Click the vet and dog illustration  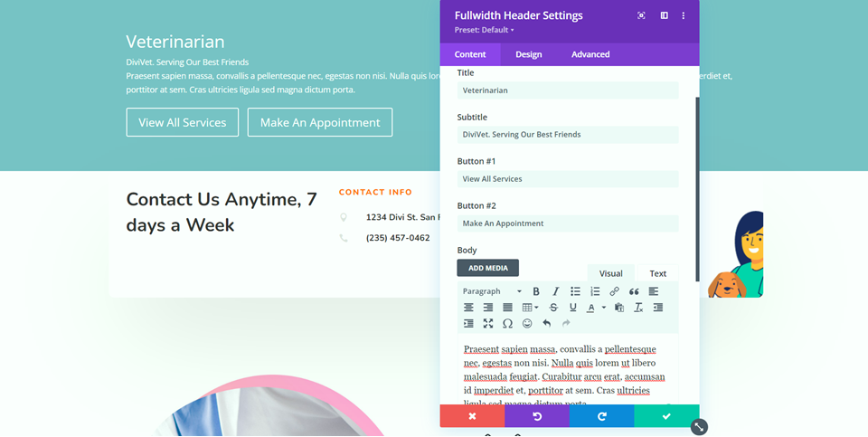736,254
